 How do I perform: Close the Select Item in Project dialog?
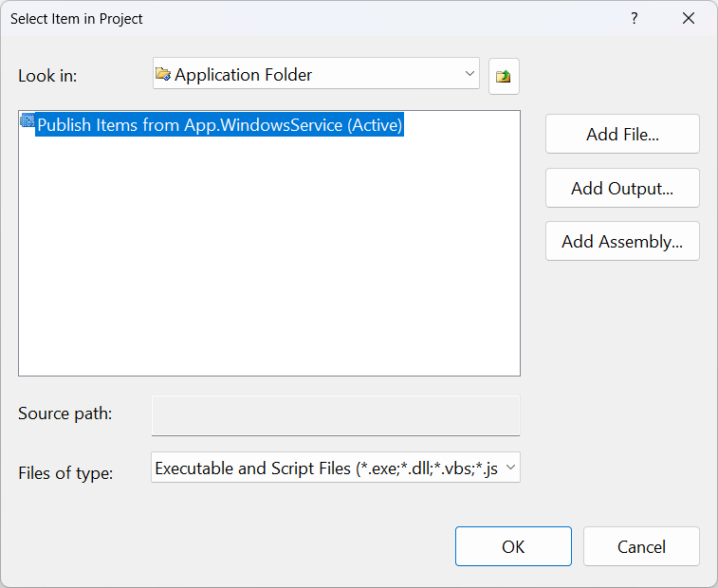[689, 18]
